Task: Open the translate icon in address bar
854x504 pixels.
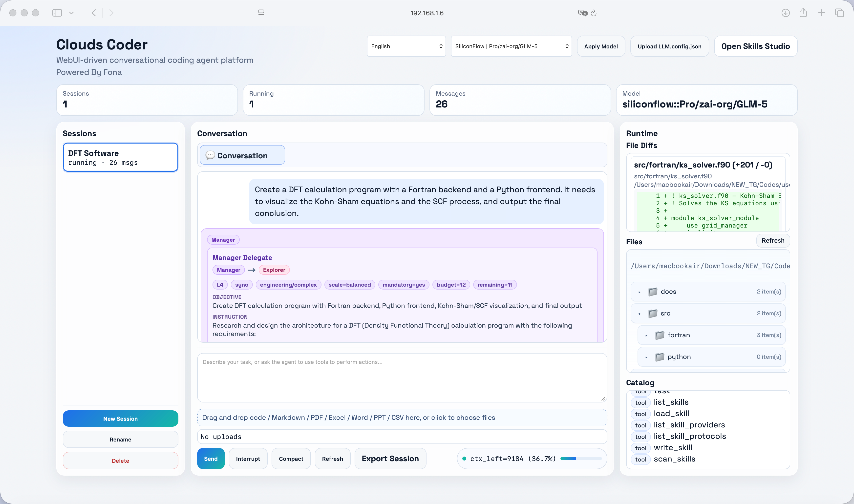Action: pyautogui.click(x=583, y=13)
